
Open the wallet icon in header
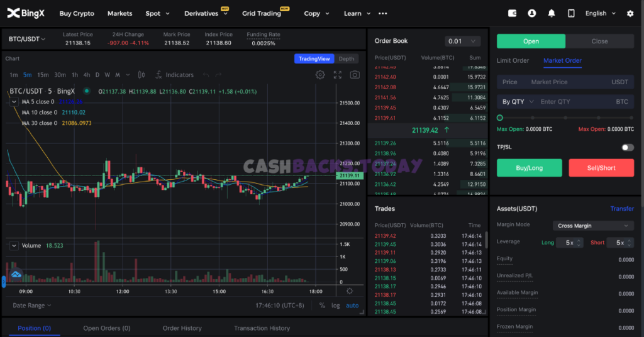[x=512, y=13]
